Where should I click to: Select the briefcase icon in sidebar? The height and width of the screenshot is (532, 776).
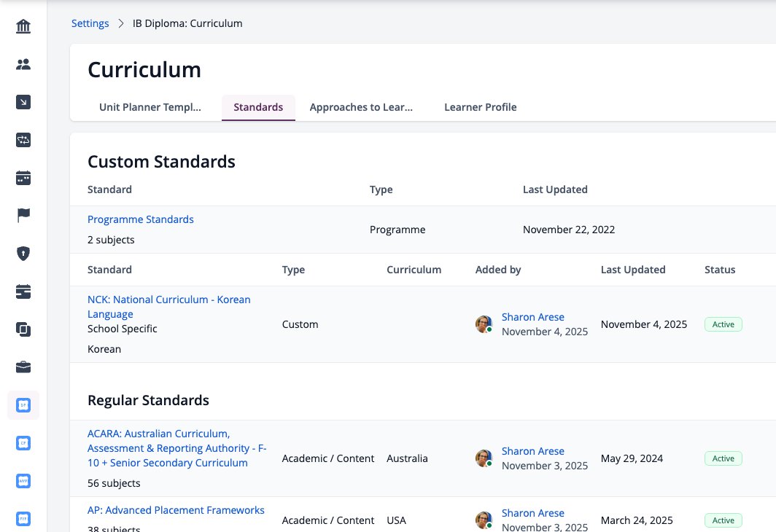coord(23,367)
